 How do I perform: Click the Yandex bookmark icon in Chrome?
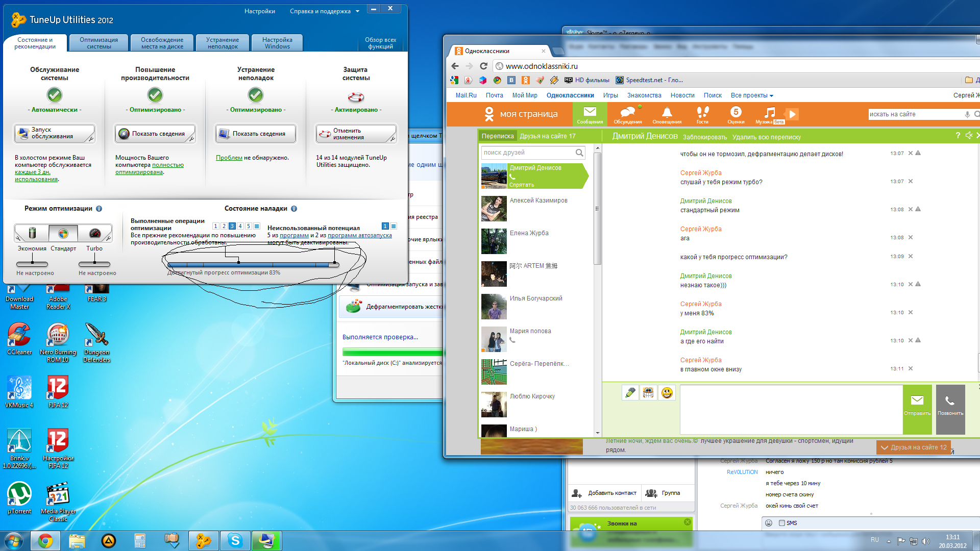[468, 80]
